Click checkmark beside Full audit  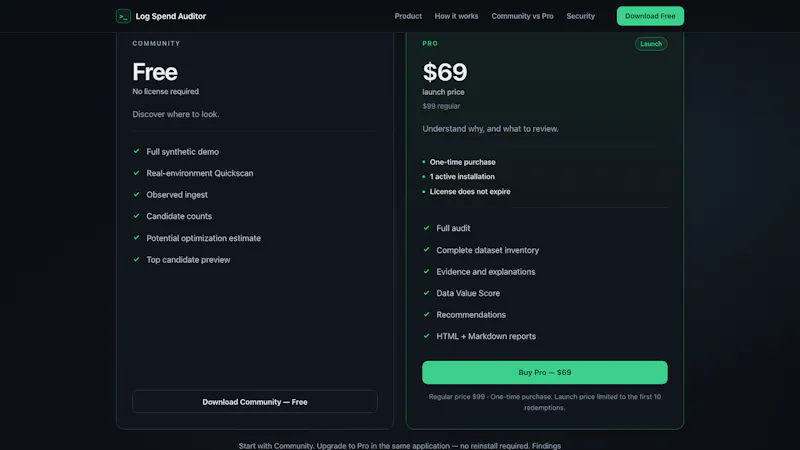point(427,228)
